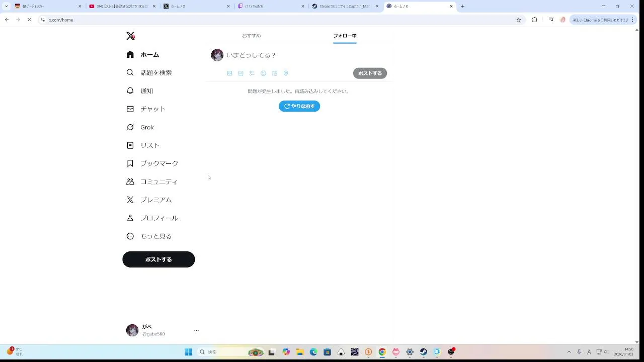Expand もっと見る menu

pos(149,236)
